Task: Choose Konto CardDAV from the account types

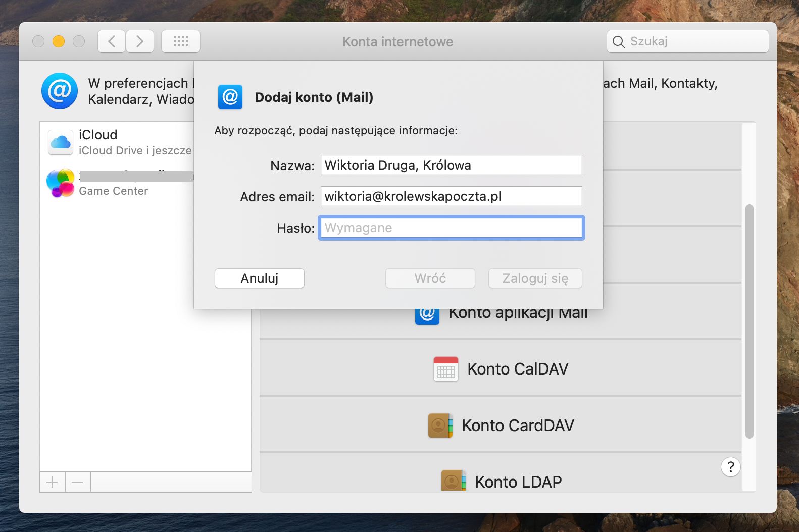Action: point(501,425)
